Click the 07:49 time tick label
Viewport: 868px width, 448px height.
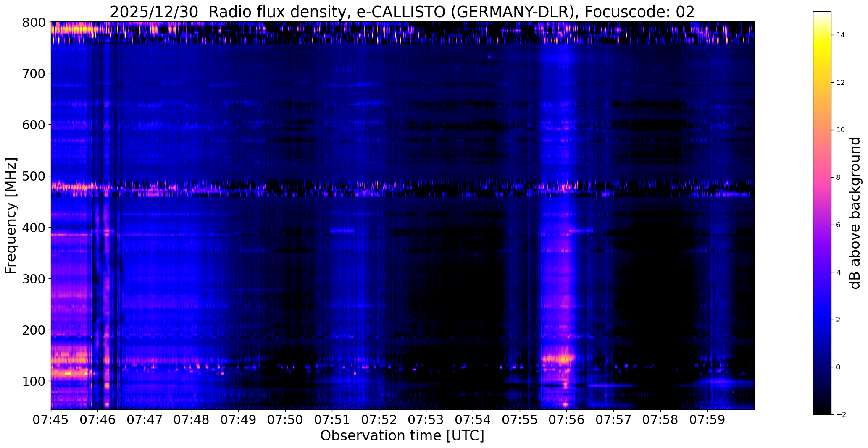pos(239,420)
